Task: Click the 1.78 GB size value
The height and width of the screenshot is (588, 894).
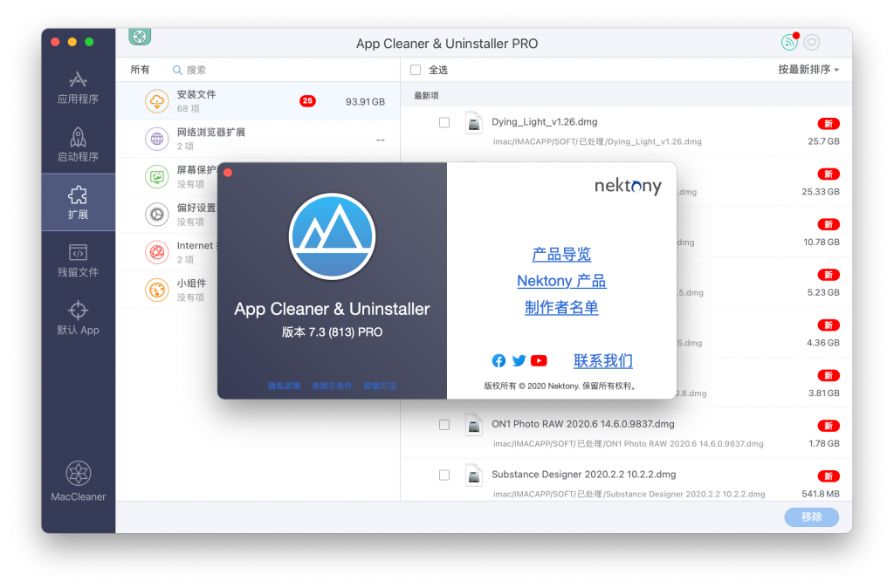Action: (824, 443)
